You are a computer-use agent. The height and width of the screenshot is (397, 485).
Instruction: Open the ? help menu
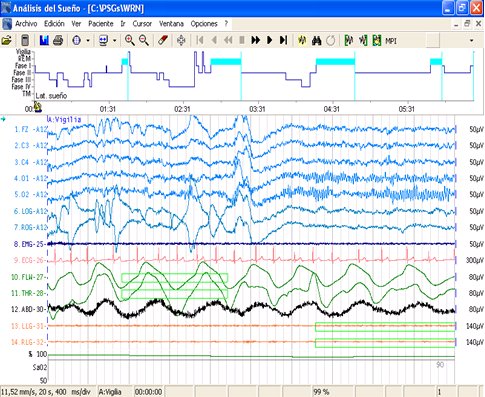pos(226,24)
